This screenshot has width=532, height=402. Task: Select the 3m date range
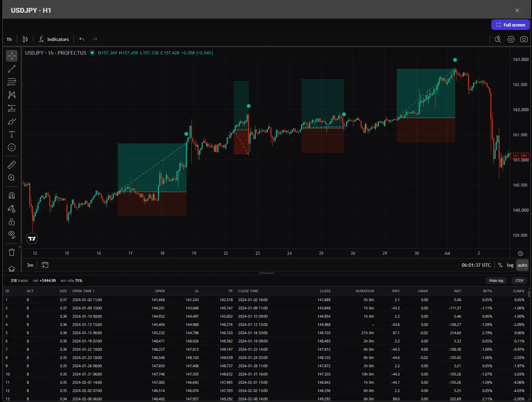pos(30,265)
